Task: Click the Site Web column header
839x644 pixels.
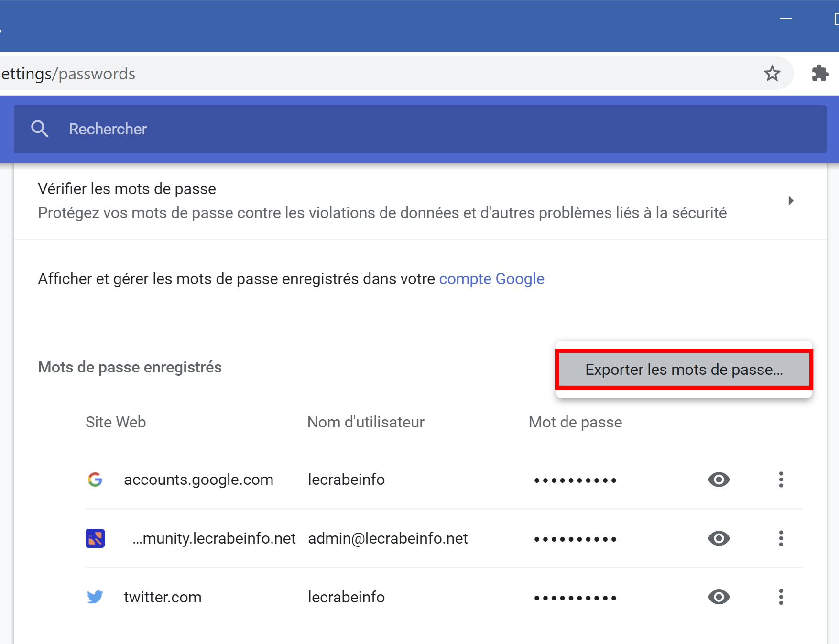Action: (x=116, y=422)
